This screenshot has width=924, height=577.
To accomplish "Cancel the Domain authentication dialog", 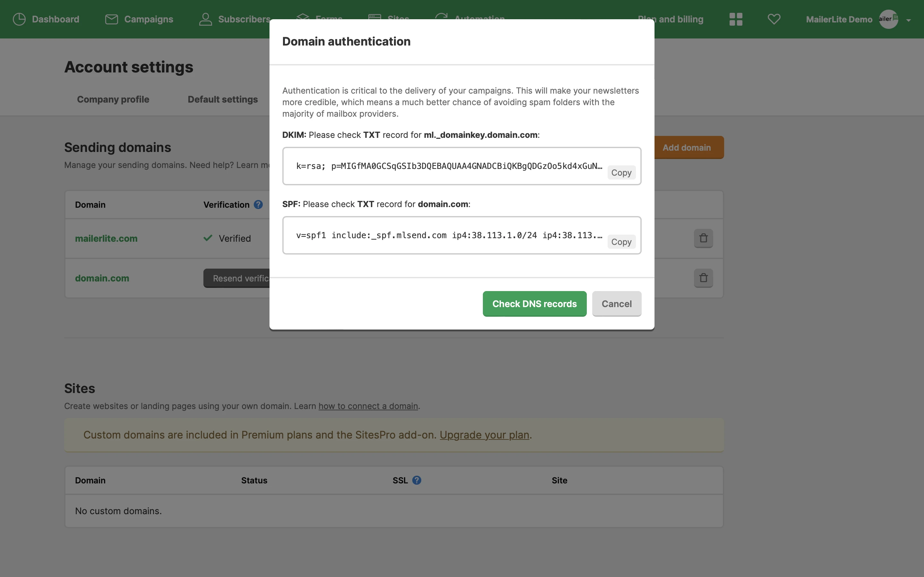I will pos(616,304).
